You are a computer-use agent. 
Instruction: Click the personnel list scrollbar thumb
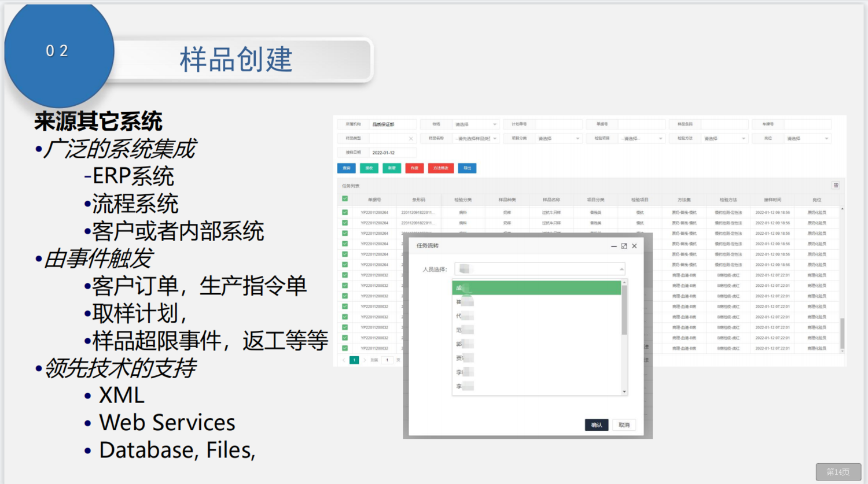pos(624,310)
